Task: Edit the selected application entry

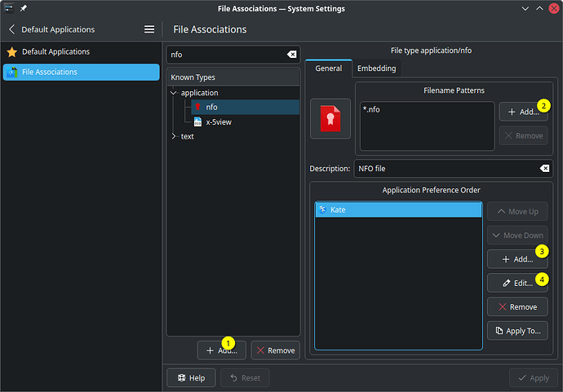Action: tap(517, 284)
